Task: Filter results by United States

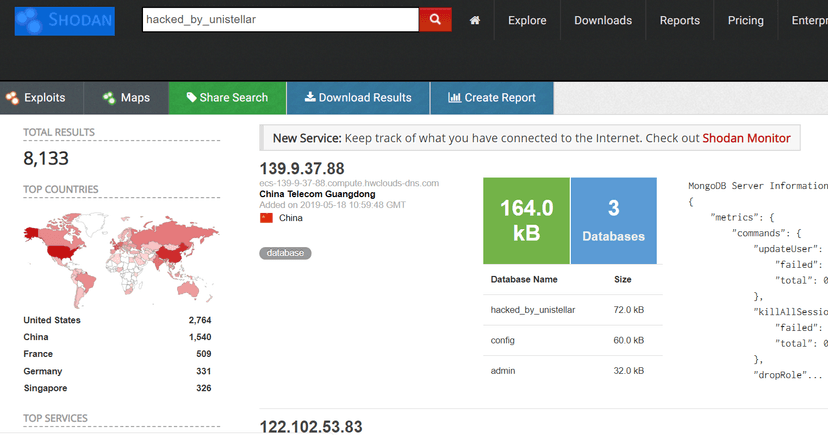Action: point(52,320)
